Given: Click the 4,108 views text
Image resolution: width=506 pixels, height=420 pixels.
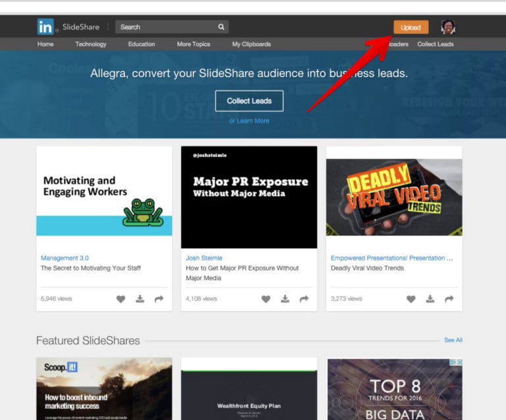Looking at the screenshot, I should pos(201,299).
